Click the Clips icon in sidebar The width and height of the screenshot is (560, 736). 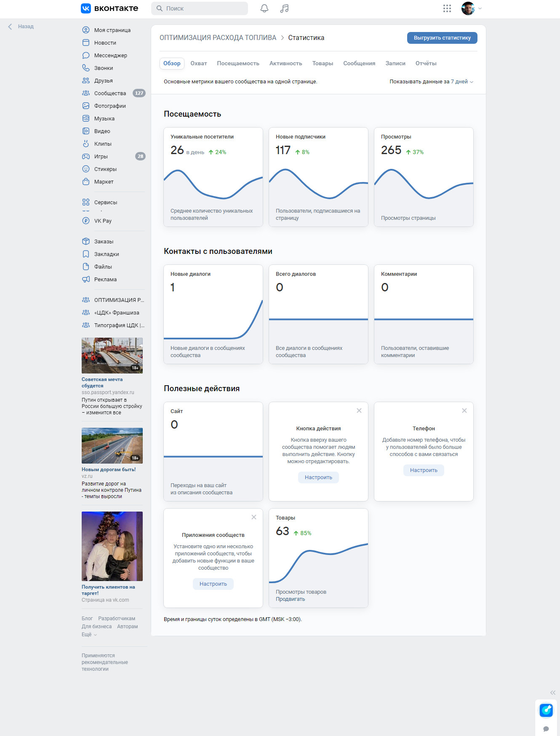[86, 144]
